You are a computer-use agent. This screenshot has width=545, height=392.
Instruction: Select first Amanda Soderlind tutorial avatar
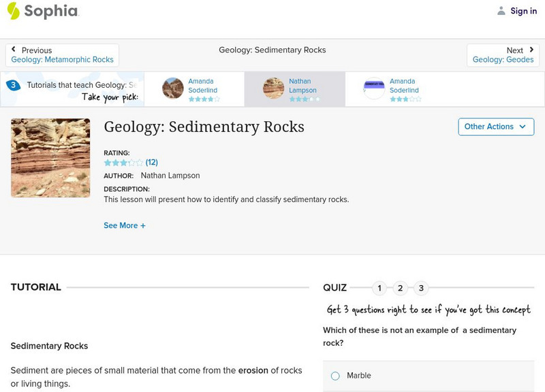coord(173,88)
